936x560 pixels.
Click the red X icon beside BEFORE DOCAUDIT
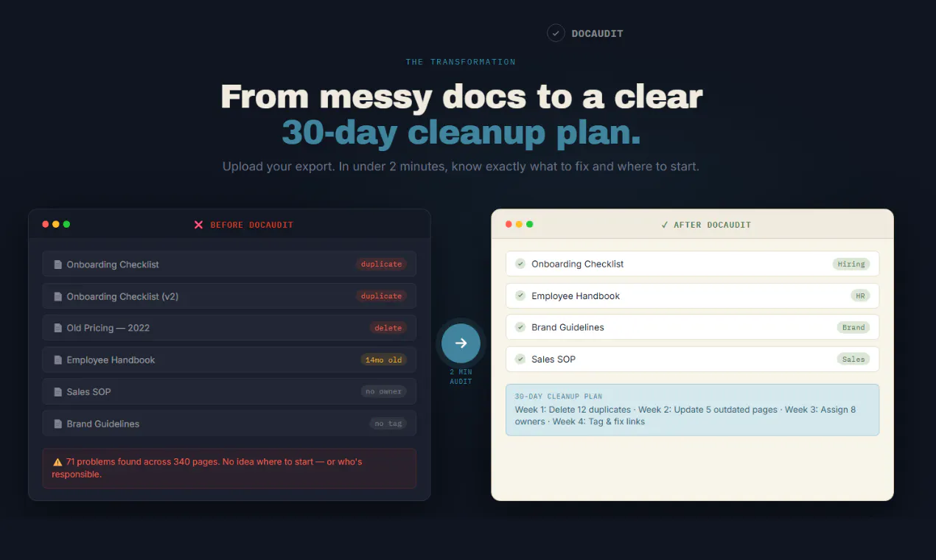pos(198,225)
